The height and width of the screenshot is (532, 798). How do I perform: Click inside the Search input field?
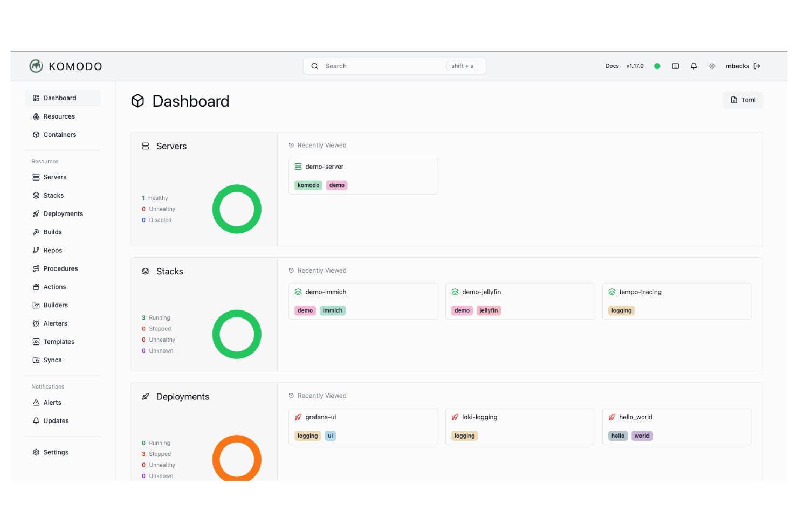pyautogui.click(x=377, y=66)
